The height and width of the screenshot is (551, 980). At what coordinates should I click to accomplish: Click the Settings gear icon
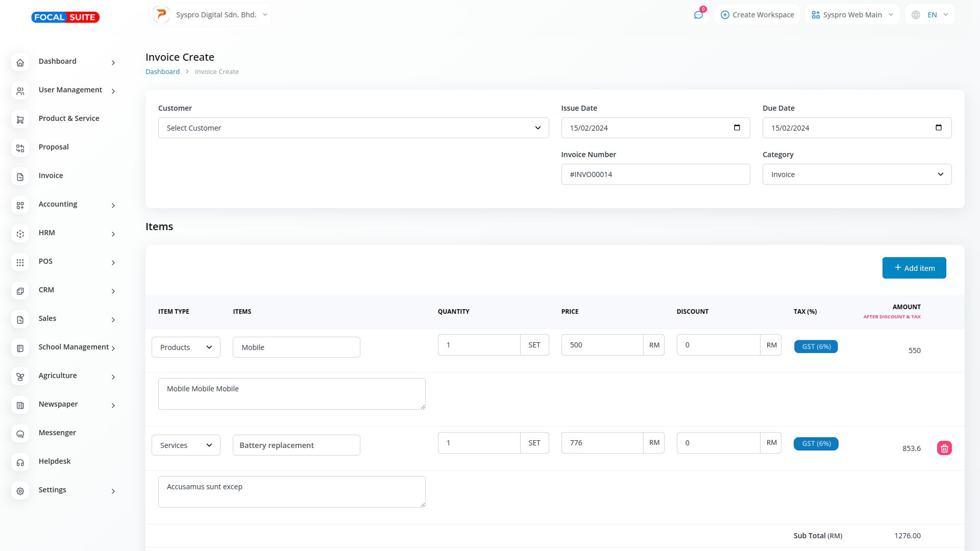pos(20,491)
